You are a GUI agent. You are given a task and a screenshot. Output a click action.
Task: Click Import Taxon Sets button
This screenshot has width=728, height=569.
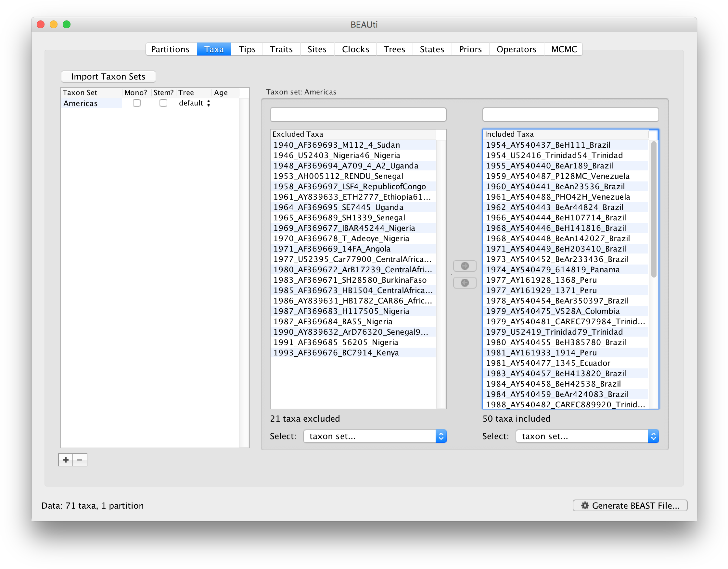coord(108,77)
